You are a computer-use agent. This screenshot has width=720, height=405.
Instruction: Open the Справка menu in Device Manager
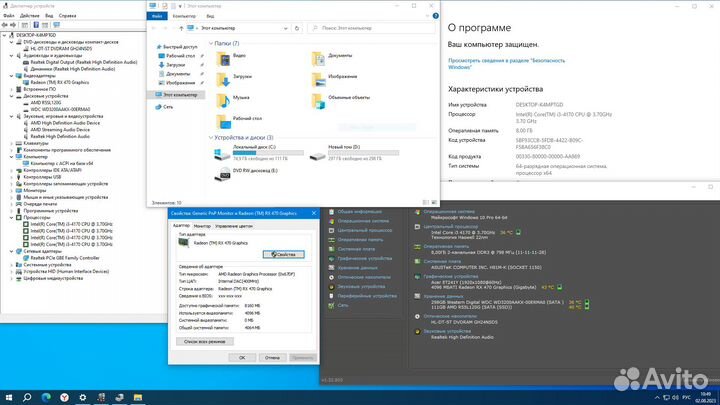pyautogui.click(x=68, y=16)
